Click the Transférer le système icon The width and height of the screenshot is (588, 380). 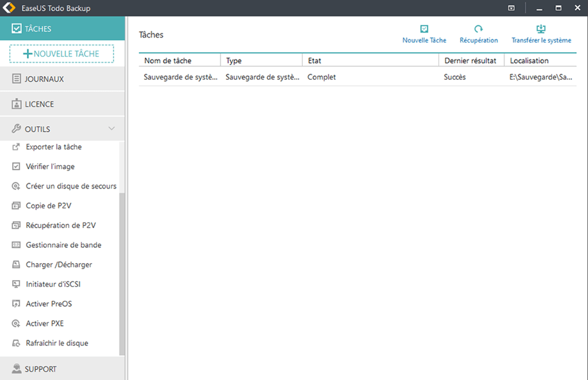click(541, 29)
